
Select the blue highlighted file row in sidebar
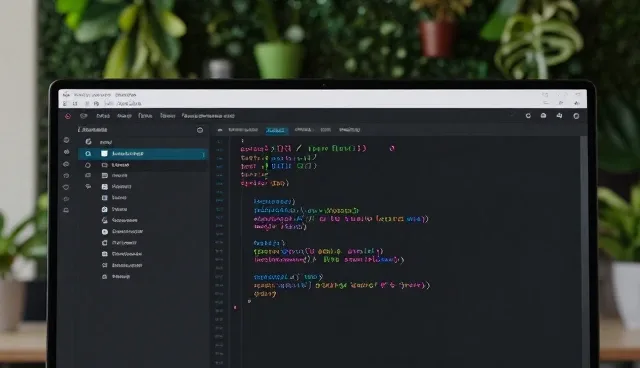point(143,154)
